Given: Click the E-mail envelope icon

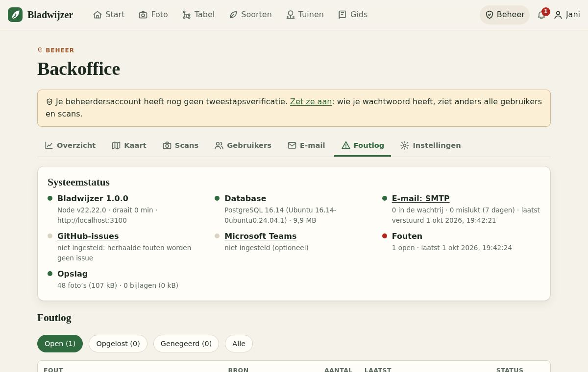Looking at the screenshot, I should [x=292, y=145].
